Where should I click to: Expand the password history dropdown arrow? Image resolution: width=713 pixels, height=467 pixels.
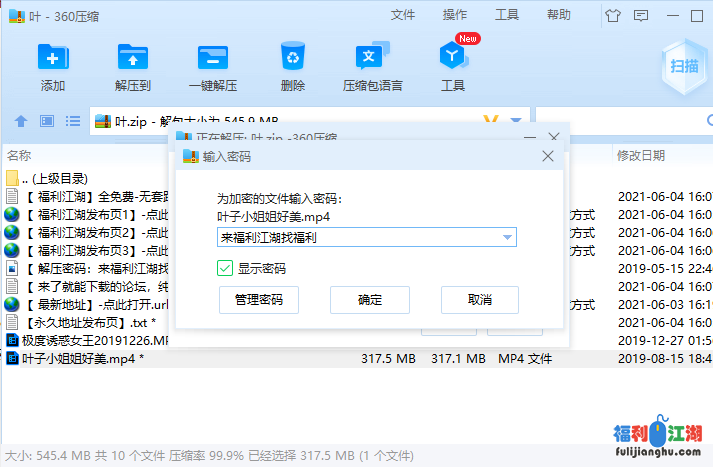508,238
